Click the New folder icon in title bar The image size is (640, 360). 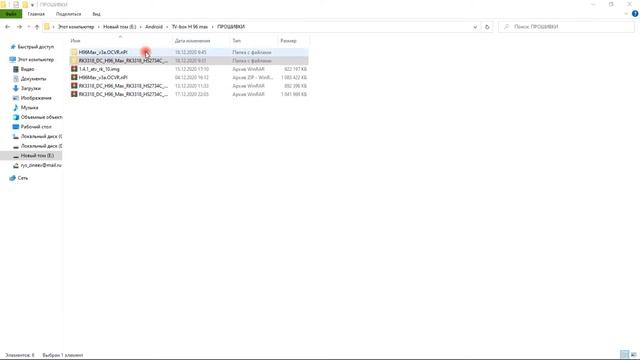(25, 4)
